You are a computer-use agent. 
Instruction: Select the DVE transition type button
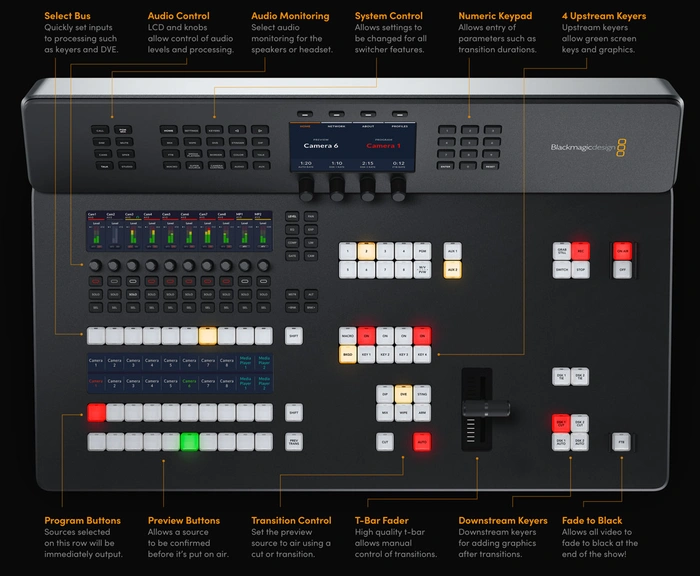coord(403,394)
